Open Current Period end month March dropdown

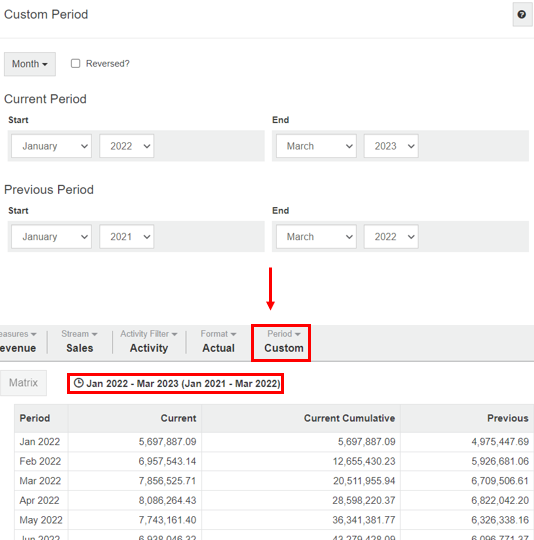coord(316,146)
